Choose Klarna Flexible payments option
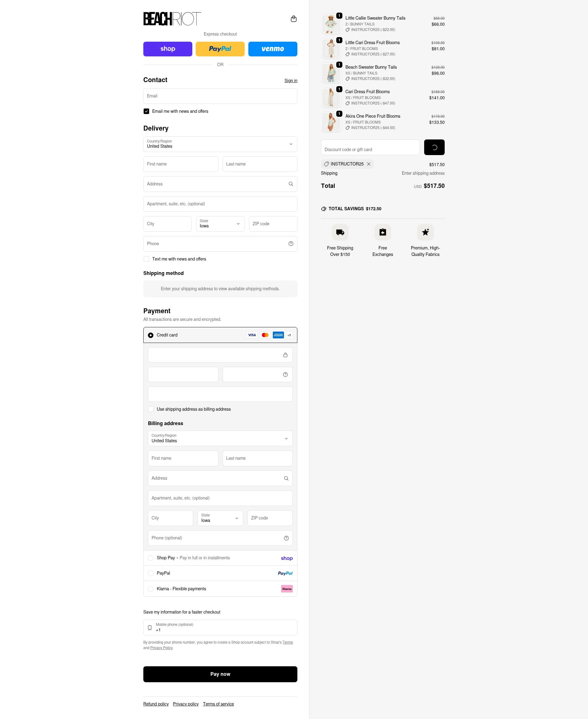588x719 pixels. point(220,589)
